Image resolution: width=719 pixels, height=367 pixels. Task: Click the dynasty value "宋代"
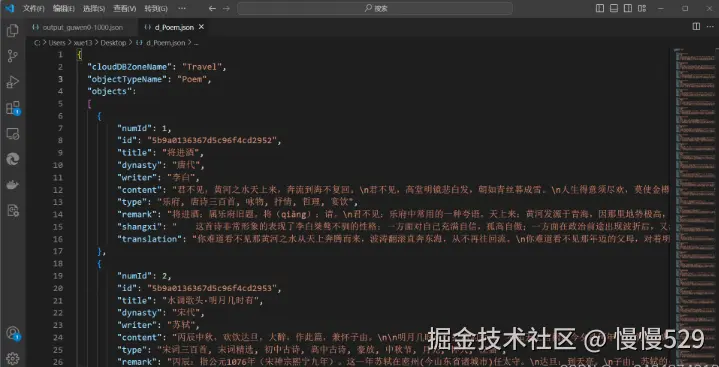point(185,313)
